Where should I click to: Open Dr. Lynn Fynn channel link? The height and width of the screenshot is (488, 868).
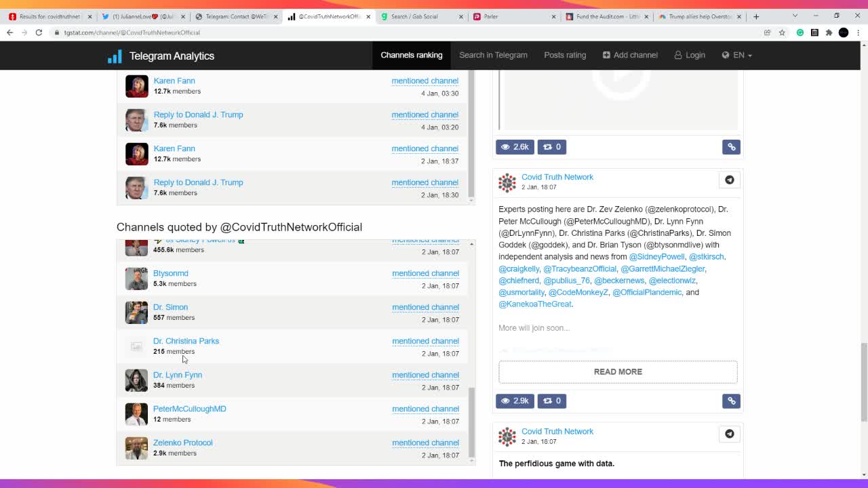coord(178,375)
